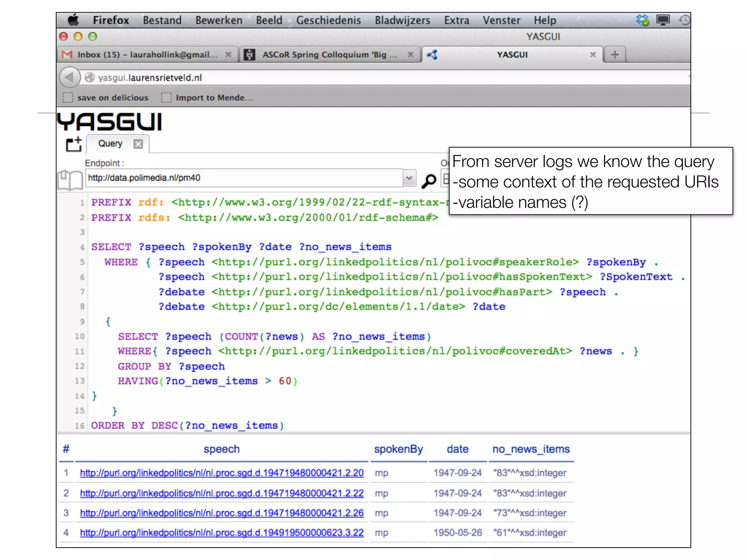Sort results by the spokenBy column header
This screenshot has height=560, width=747.
[398, 449]
